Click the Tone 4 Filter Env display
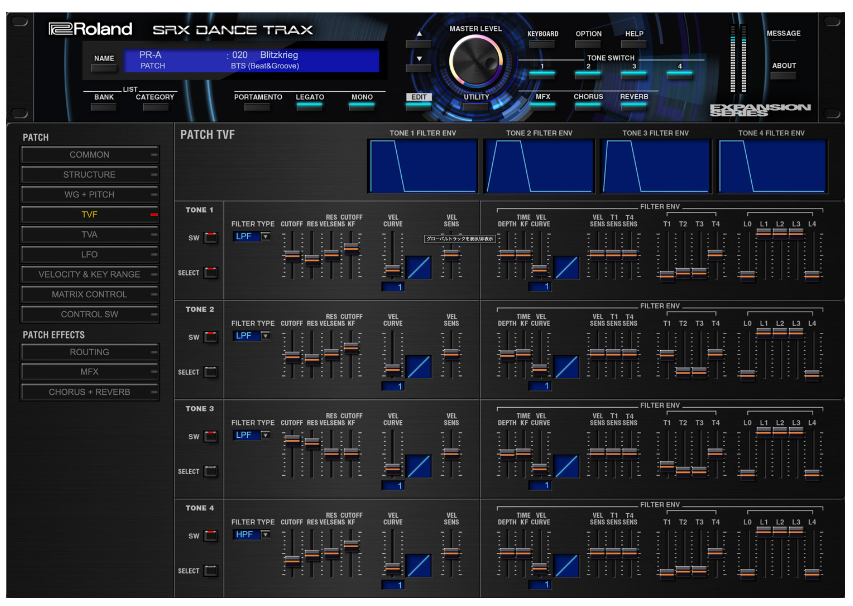853x606 pixels. (x=772, y=166)
